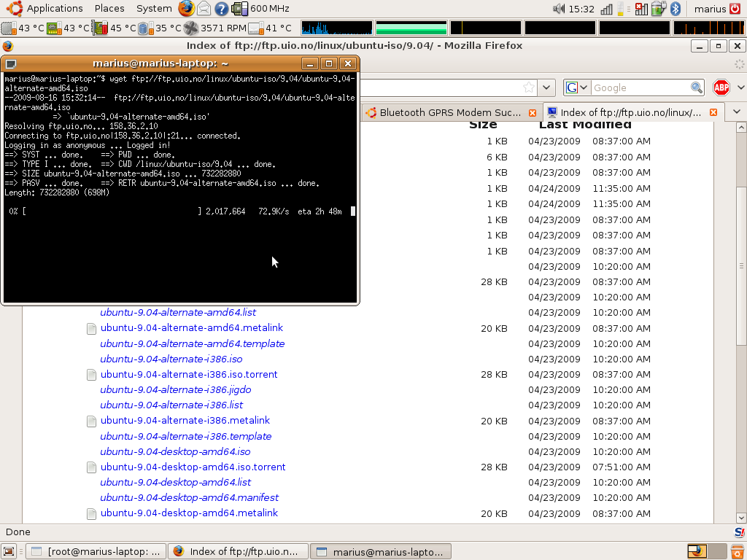Click the Adblock Plus ABP icon
This screenshot has height=560, width=747.
click(721, 87)
